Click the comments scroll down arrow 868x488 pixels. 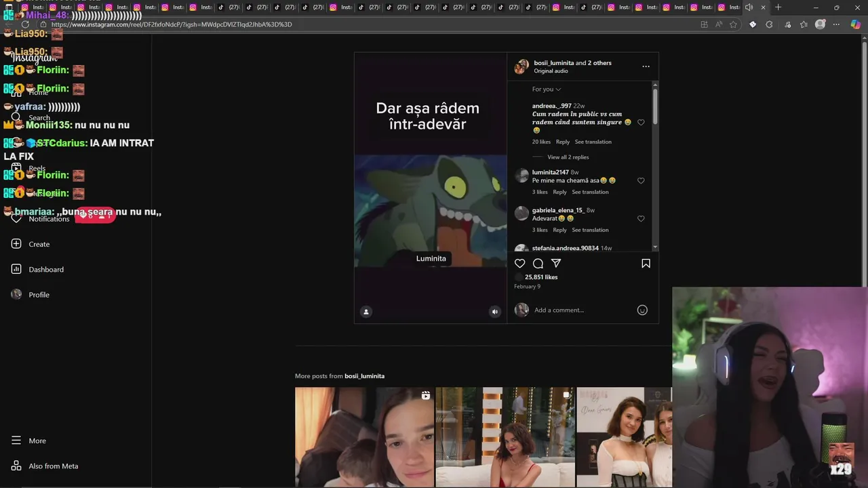coord(655,247)
